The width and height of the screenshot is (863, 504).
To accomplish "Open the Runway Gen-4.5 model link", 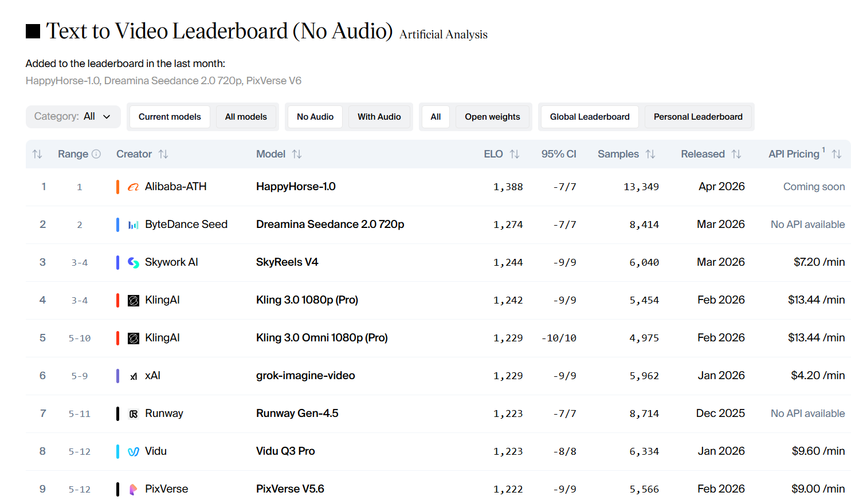I will point(297,414).
